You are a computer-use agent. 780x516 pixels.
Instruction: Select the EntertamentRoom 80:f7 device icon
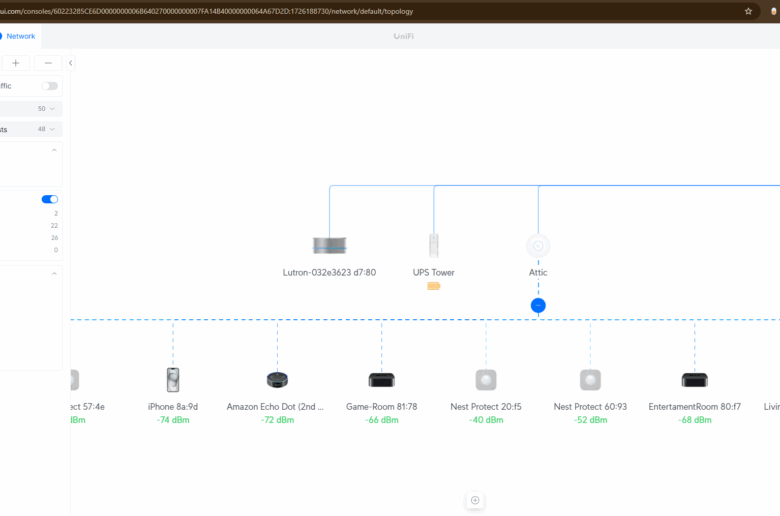[694, 379]
